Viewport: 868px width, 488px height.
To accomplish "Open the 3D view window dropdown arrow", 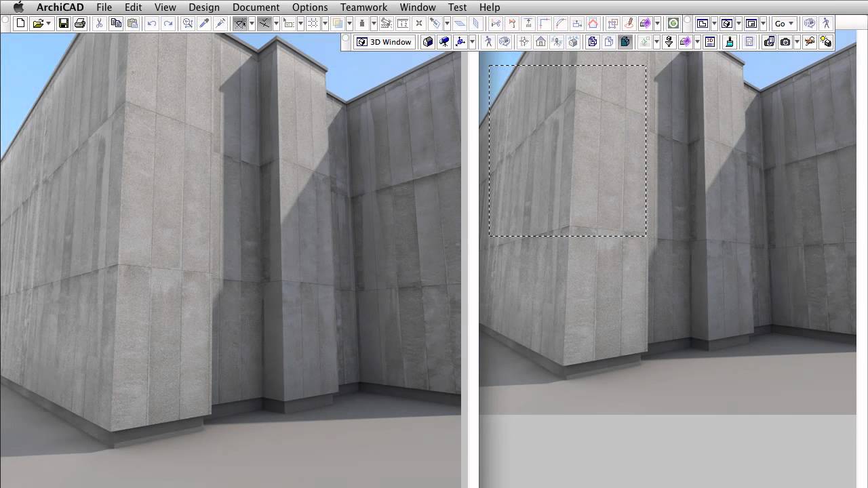I will pos(738,24).
